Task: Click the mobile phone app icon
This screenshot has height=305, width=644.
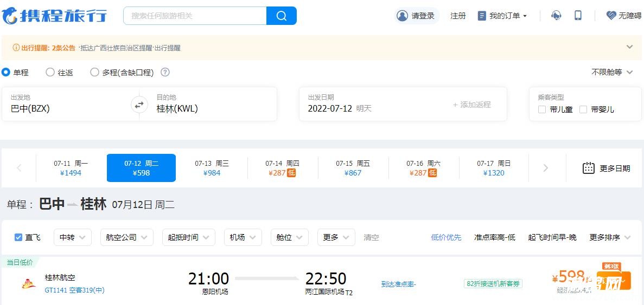Action: [x=578, y=16]
